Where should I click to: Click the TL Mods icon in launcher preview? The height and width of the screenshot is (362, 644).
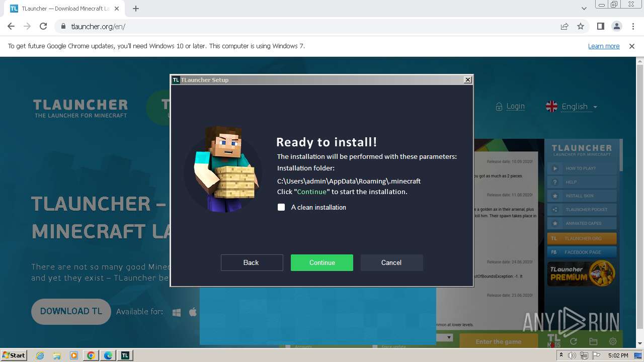(x=553, y=340)
